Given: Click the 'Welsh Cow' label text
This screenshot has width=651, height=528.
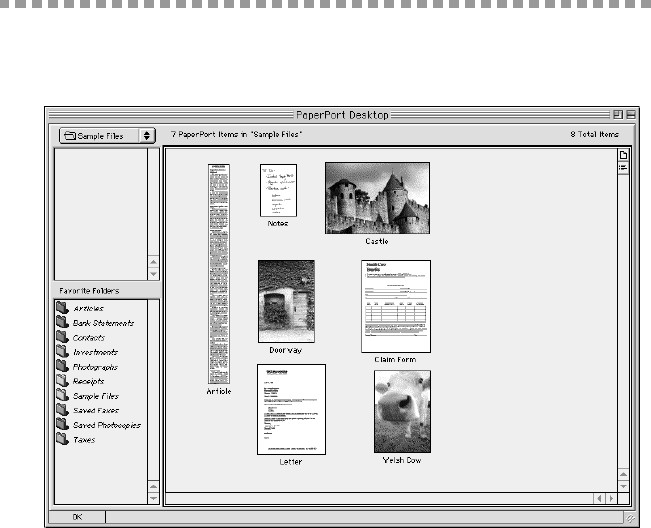Looking at the screenshot, I should (402, 460).
